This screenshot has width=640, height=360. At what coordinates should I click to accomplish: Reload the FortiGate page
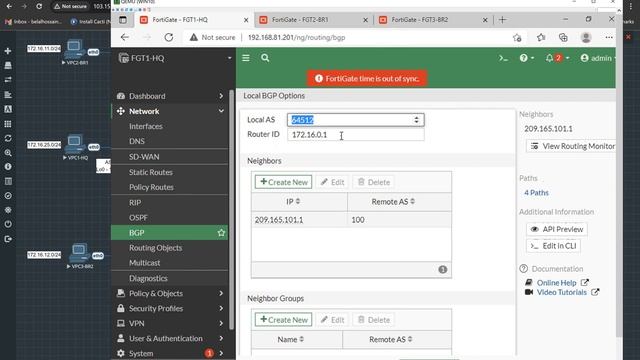pos(169,37)
